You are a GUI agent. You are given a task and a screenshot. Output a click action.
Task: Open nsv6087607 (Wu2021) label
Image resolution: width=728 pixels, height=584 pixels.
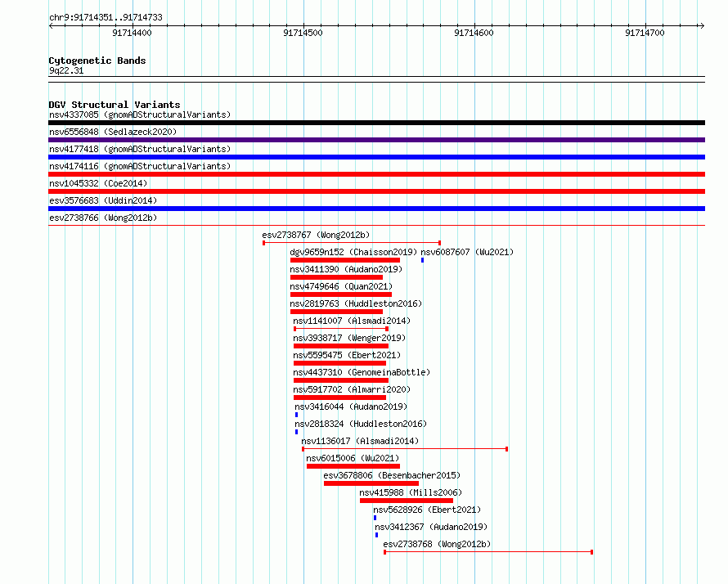[467, 252]
